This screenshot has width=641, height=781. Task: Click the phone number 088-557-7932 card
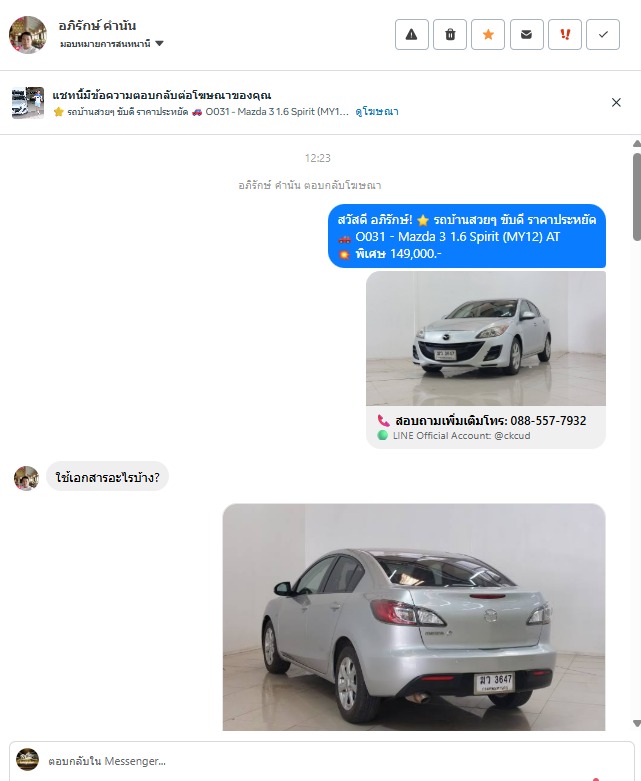point(486,427)
